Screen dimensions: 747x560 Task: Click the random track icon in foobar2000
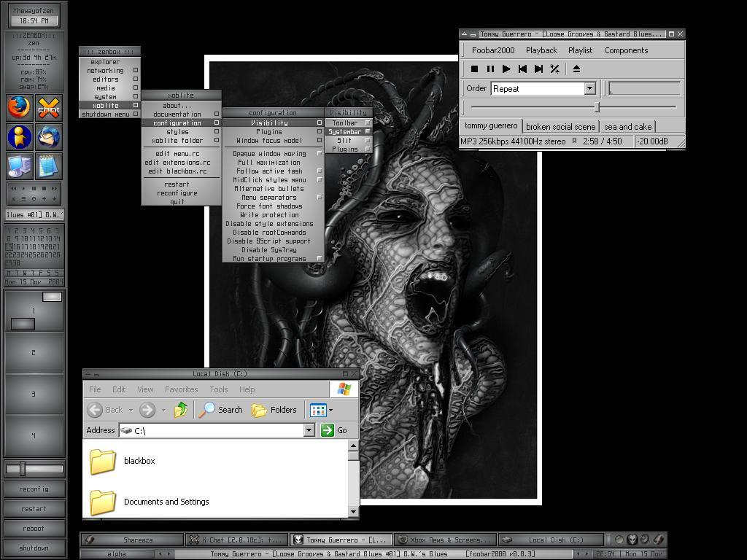(554, 69)
